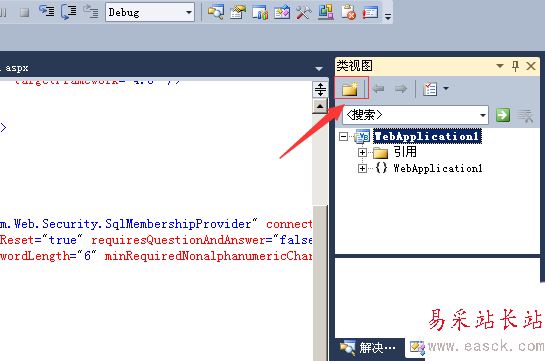Click the SqlMembershipProvider text in code
This screenshot has width=545, height=361.
coord(178,224)
